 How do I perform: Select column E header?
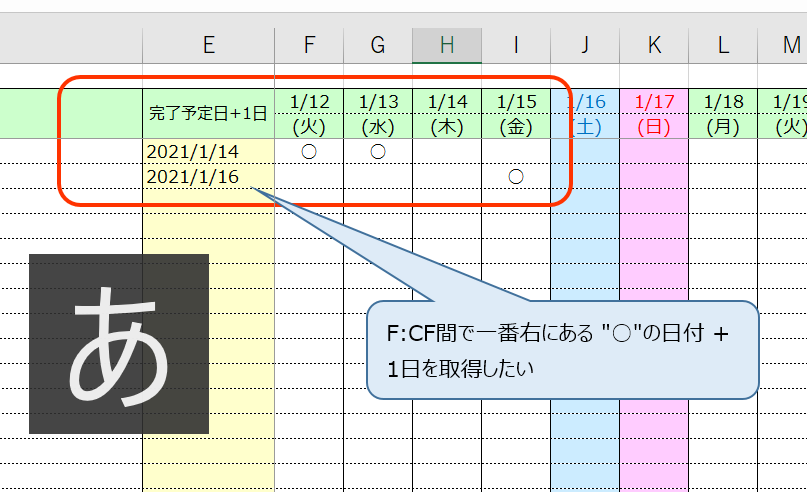[x=208, y=44]
